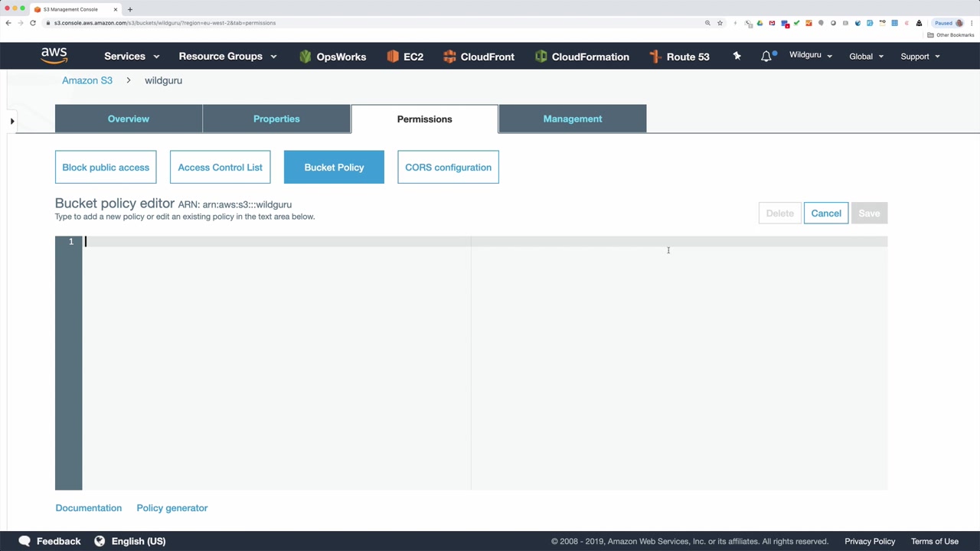Viewport: 980px width, 551px height.
Task: Open the Resource Groups dropdown
Action: 227,57
